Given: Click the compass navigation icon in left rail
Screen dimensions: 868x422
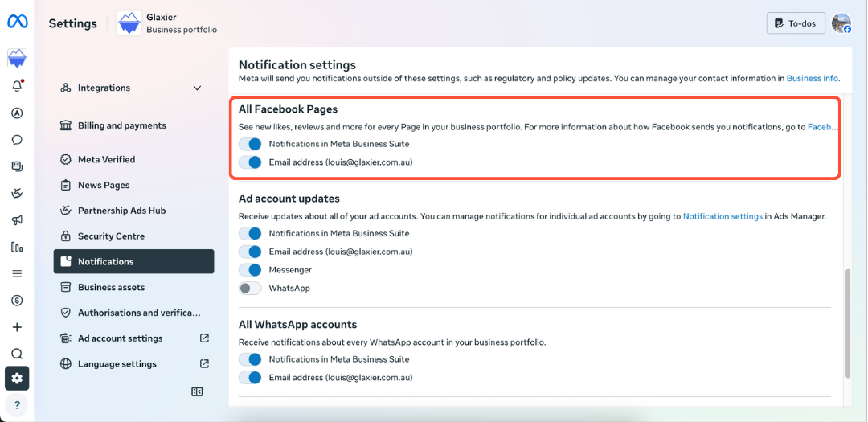Looking at the screenshot, I should (x=17, y=113).
